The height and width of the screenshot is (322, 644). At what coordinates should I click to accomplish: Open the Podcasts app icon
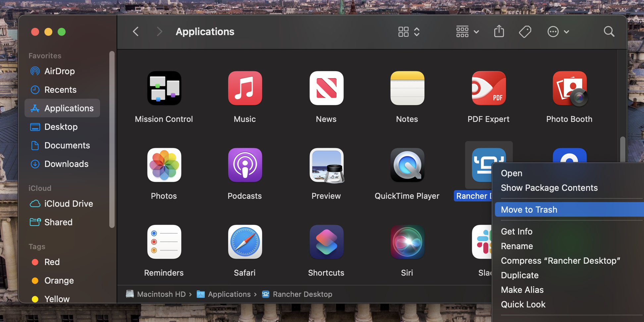coord(245,165)
